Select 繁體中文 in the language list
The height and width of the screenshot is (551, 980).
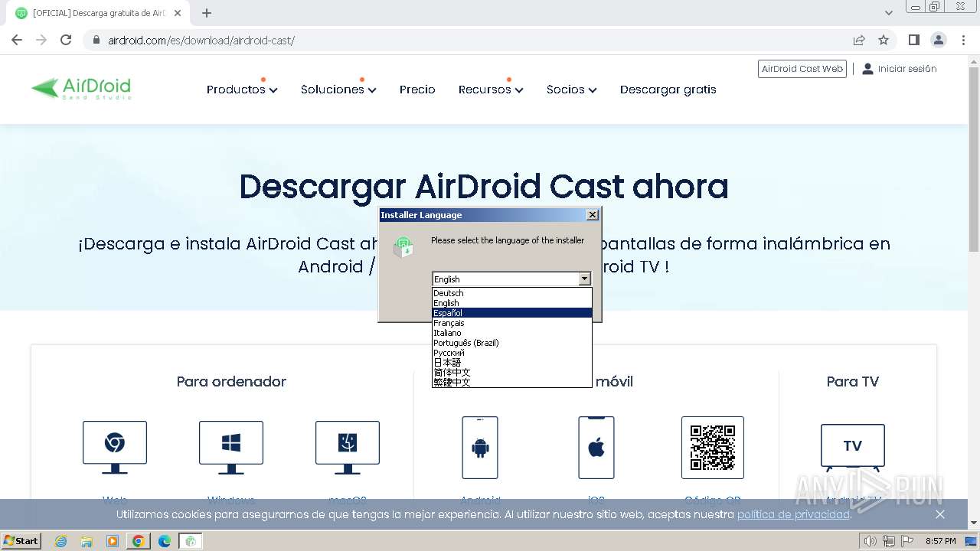coord(512,382)
